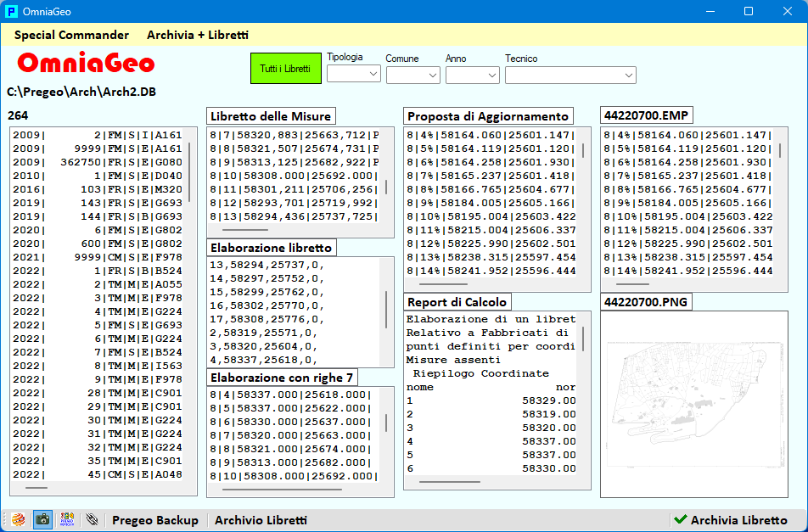Click the crossed-out link icon
The height and width of the screenshot is (532, 808).
(92, 519)
